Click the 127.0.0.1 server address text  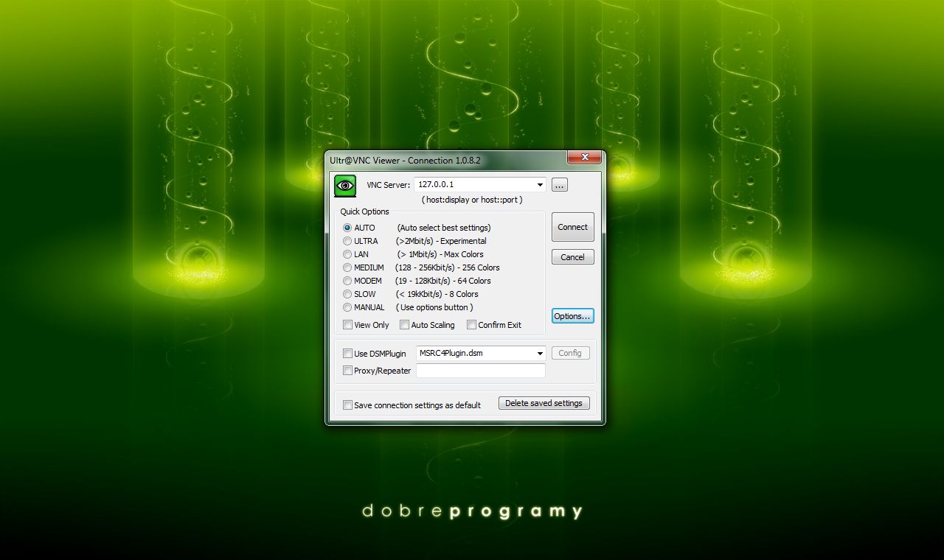click(x=436, y=185)
